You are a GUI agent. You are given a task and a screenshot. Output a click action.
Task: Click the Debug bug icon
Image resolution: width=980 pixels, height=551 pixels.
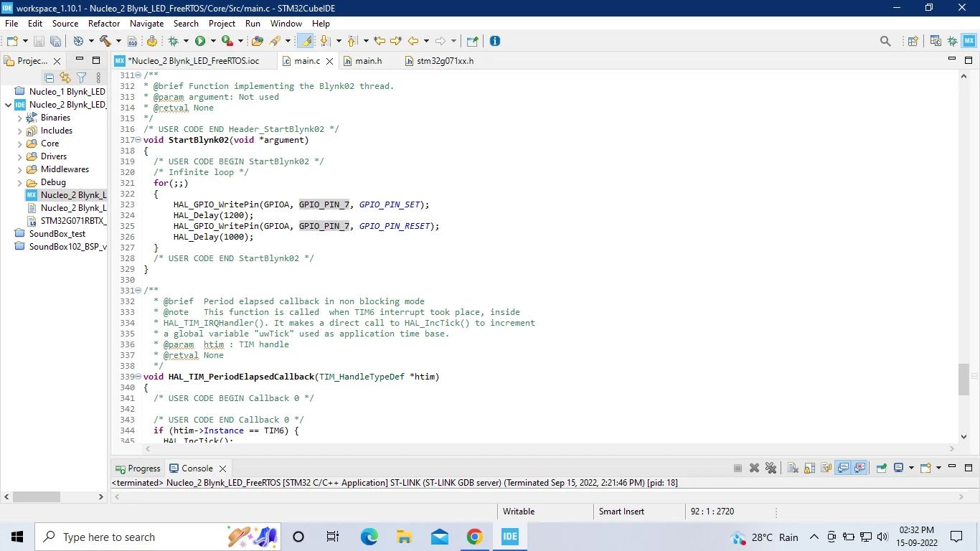click(x=173, y=41)
